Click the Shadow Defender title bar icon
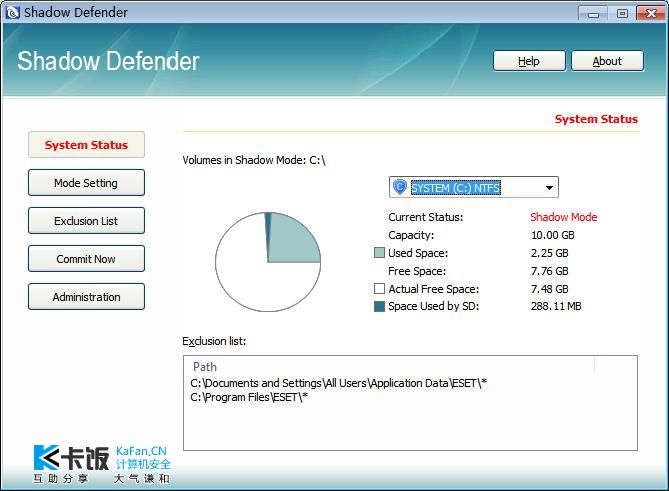The height and width of the screenshot is (491, 669). pyautogui.click(x=12, y=12)
